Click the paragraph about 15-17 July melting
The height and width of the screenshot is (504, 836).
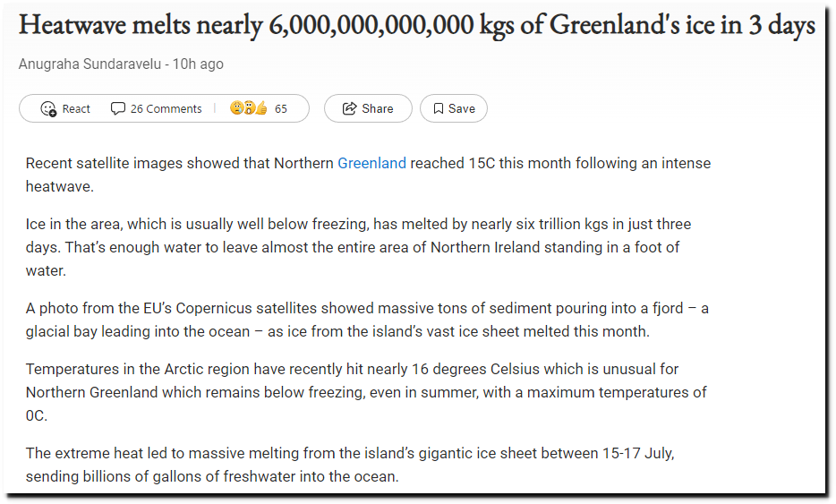pyautogui.click(x=350, y=466)
